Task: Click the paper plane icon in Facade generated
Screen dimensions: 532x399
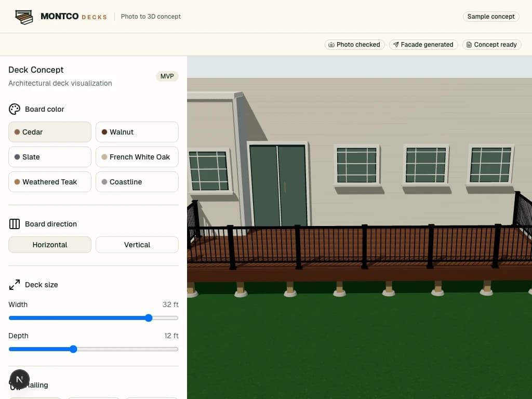Action: tap(395, 45)
